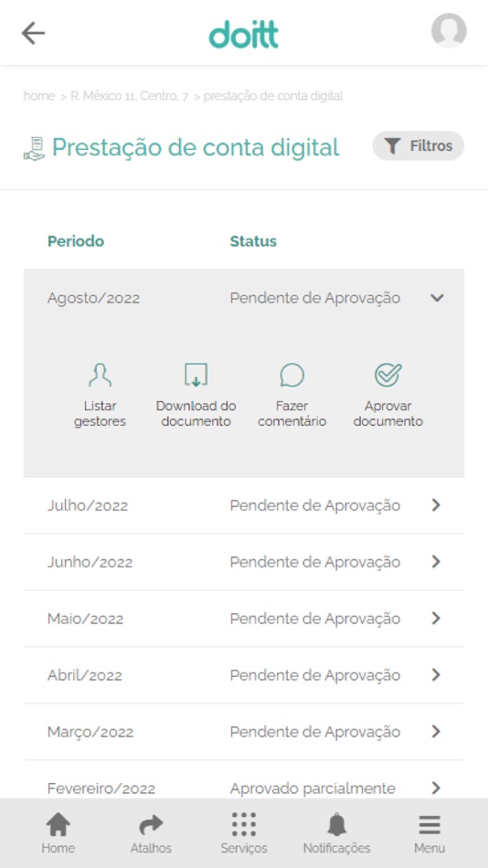Go to Home in bottom navigation
488x868 pixels.
point(58,833)
